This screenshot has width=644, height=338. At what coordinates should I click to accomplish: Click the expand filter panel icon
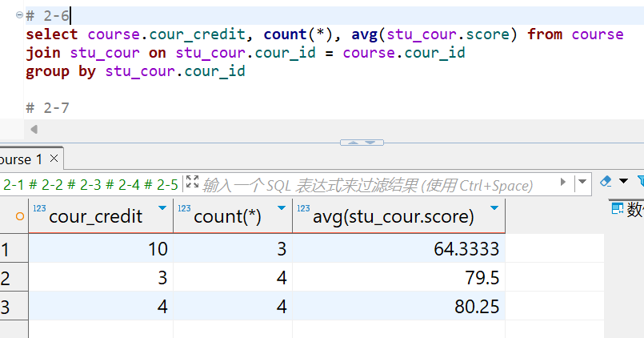(x=191, y=183)
